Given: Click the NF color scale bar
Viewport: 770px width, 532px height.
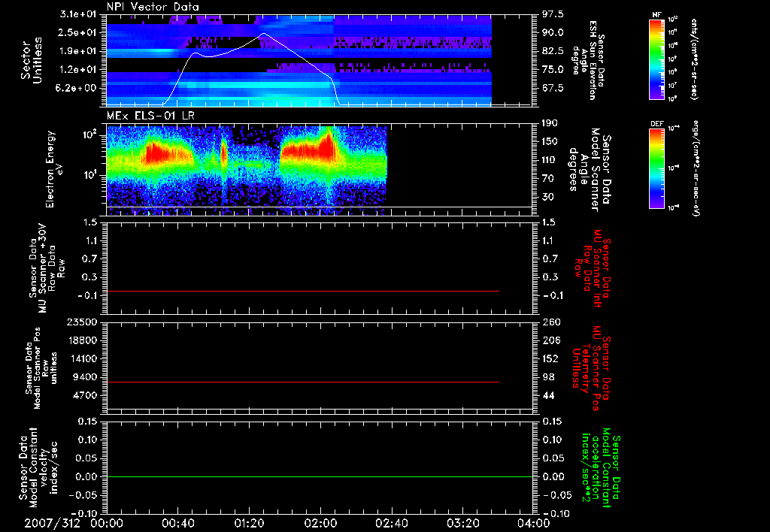Looking at the screenshot, I should [x=656, y=59].
